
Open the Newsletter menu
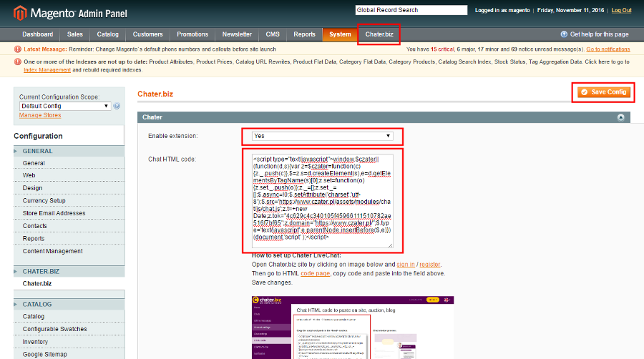237,34
